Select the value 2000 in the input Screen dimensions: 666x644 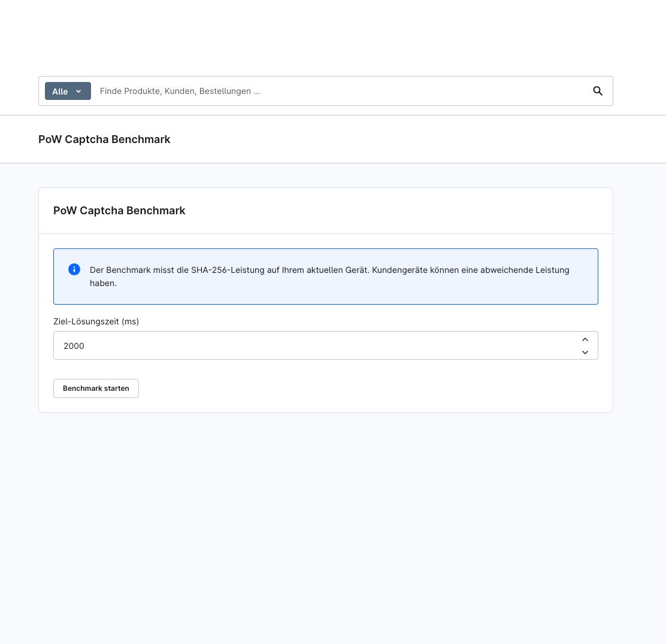coord(74,346)
